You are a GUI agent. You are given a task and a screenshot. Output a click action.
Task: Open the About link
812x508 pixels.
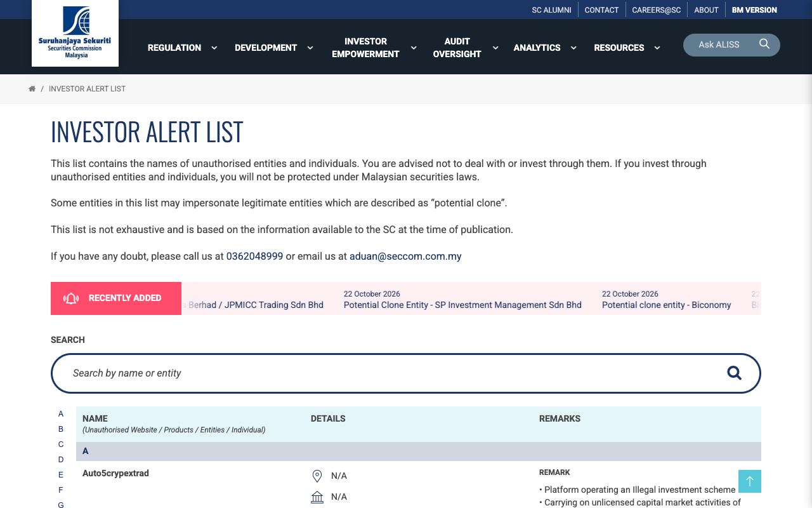[x=706, y=10]
